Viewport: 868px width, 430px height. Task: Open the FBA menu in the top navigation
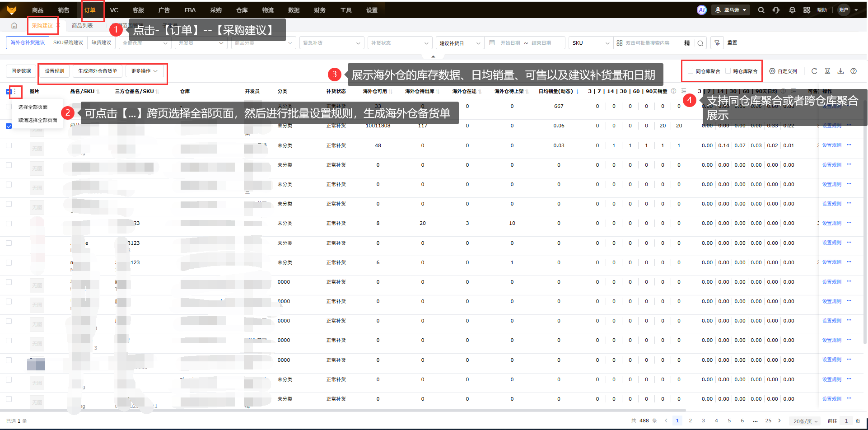point(190,10)
